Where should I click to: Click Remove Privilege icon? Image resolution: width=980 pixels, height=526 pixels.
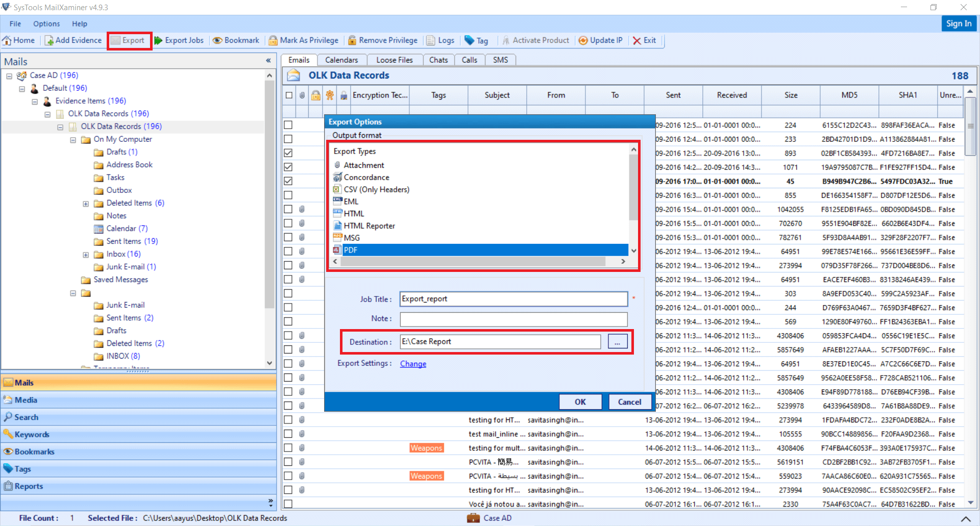click(382, 40)
